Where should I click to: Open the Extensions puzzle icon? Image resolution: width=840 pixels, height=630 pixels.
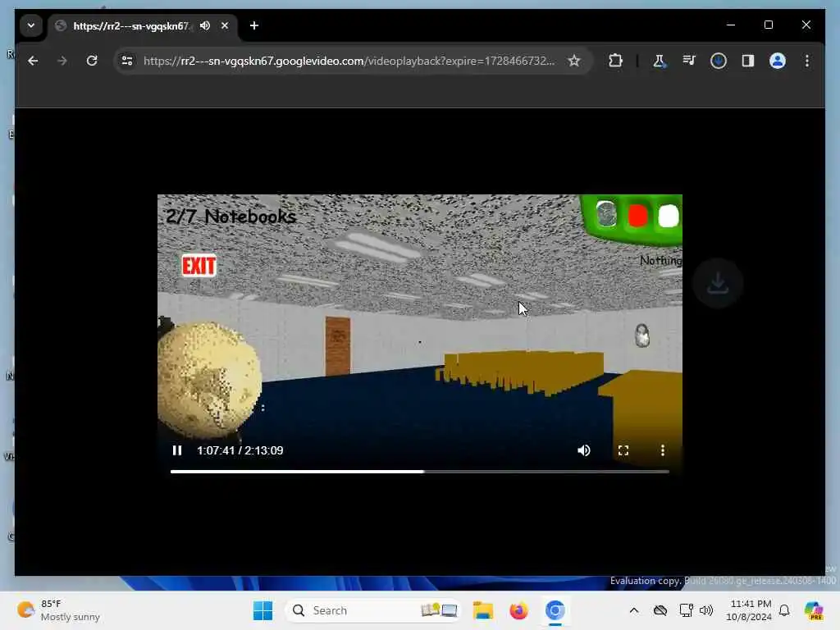tap(615, 61)
